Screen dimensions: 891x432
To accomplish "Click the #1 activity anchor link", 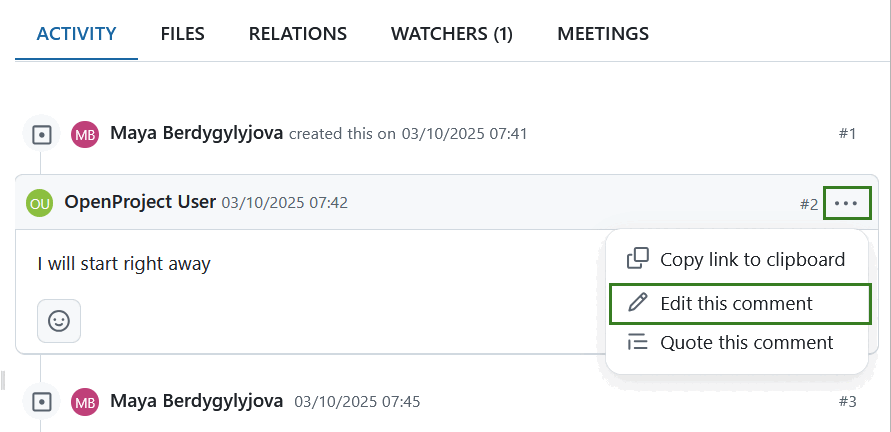I will click(847, 134).
